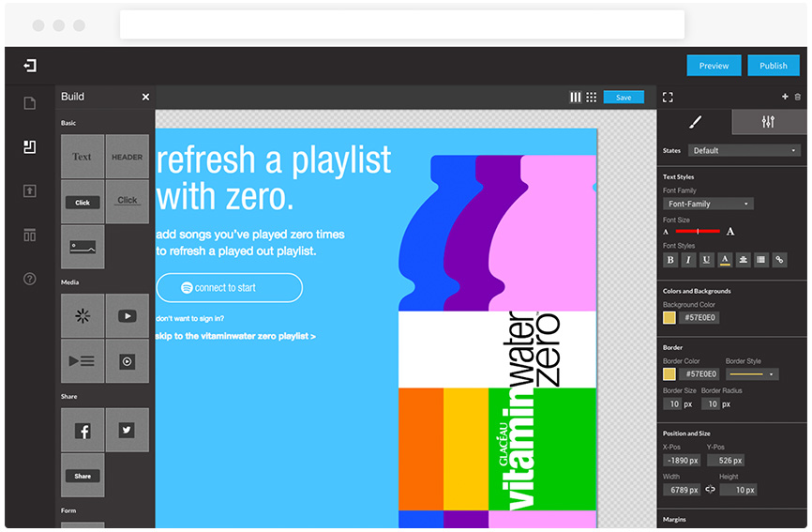This screenshot has height=532, width=812.
Task: Switch to the sliders settings tab
Action: [768, 122]
